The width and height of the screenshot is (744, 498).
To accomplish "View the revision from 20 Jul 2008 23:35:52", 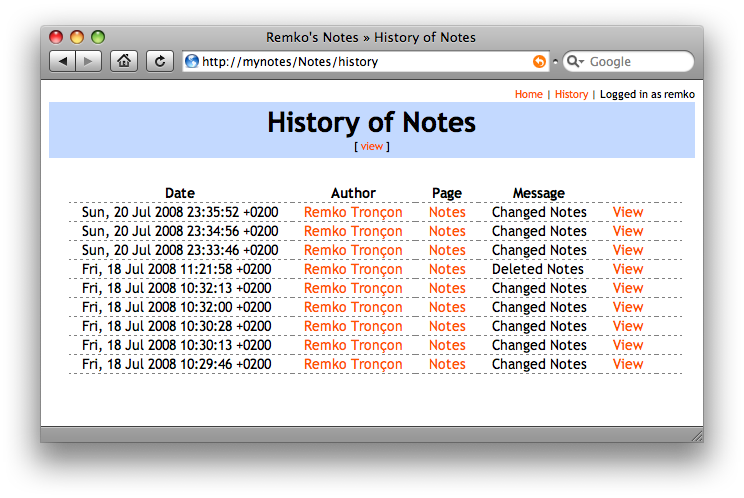I will (x=627, y=212).
